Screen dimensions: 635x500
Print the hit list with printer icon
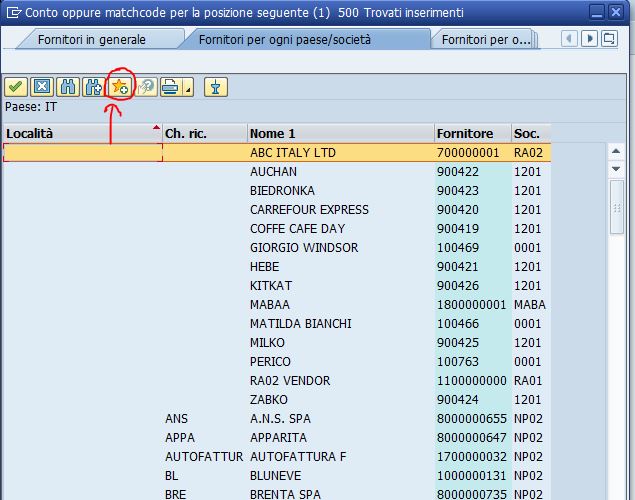pos(171,87)
